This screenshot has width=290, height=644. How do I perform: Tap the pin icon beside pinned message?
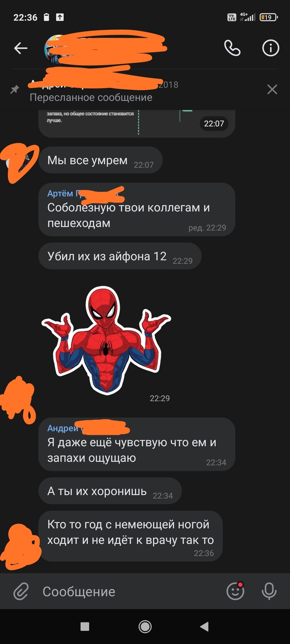click(x=15, y=89)
